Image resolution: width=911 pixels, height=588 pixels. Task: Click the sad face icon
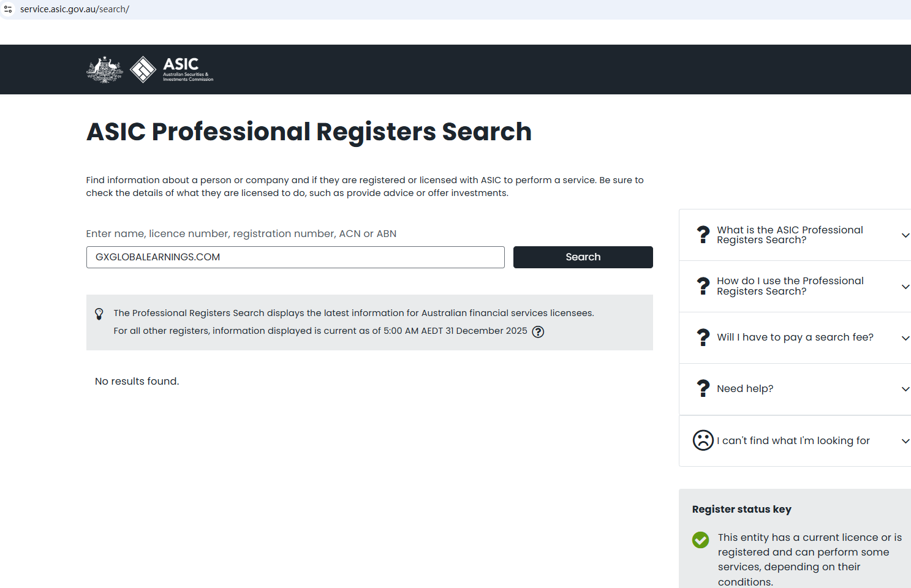(703, 440)
